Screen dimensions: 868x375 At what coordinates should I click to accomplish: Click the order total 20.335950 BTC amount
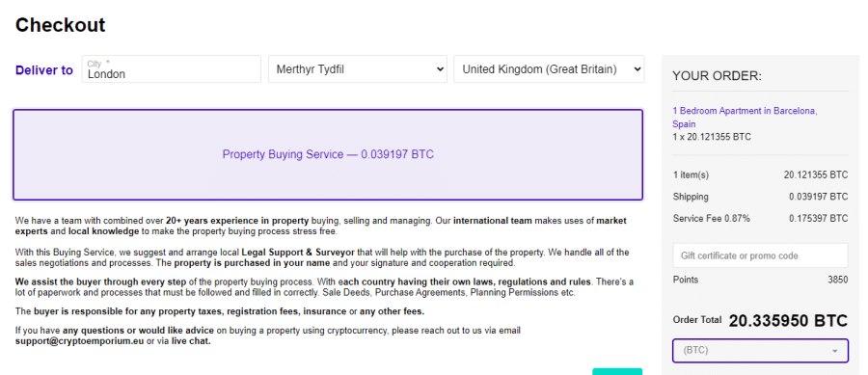pos(788,320)
